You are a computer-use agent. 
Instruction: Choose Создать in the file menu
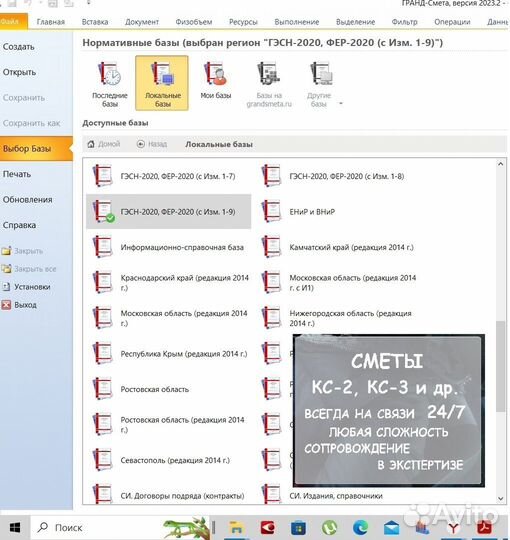pos(36,46)
